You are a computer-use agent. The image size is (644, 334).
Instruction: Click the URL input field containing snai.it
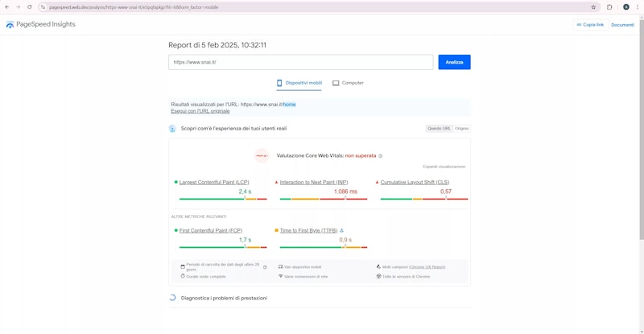click(301, 62)
